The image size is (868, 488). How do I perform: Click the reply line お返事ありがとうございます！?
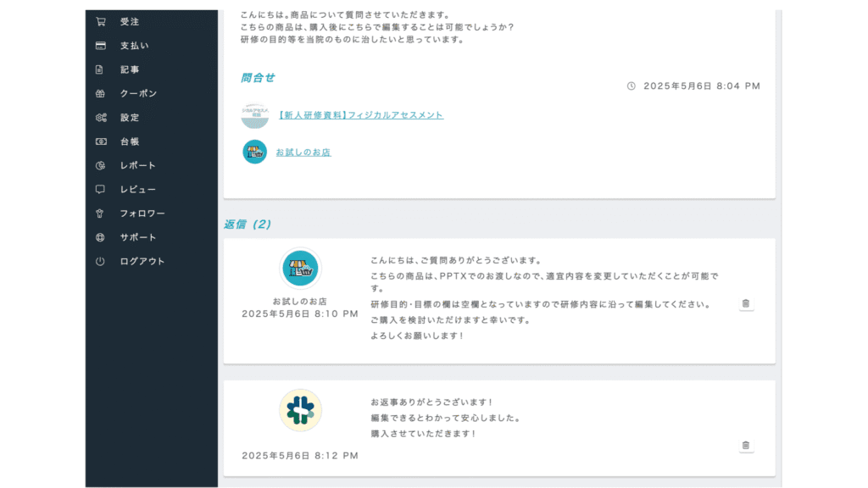coord(432,402)
